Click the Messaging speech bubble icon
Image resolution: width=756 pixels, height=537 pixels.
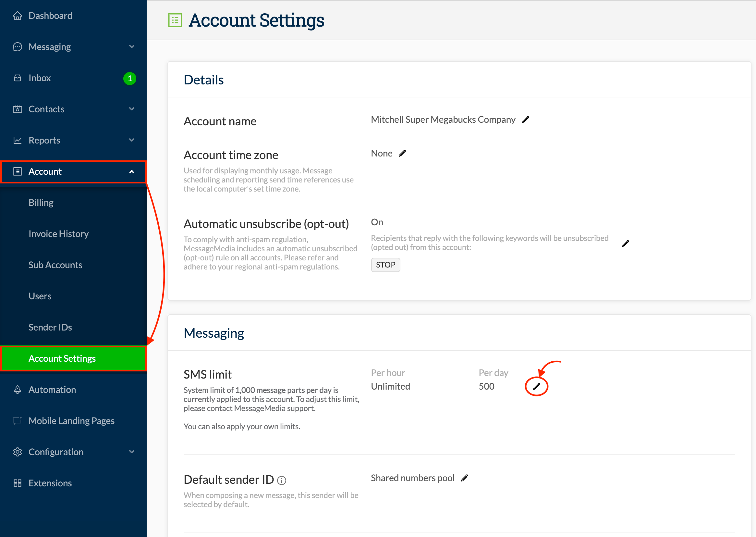pyautogui.click(x=18, y=47)
